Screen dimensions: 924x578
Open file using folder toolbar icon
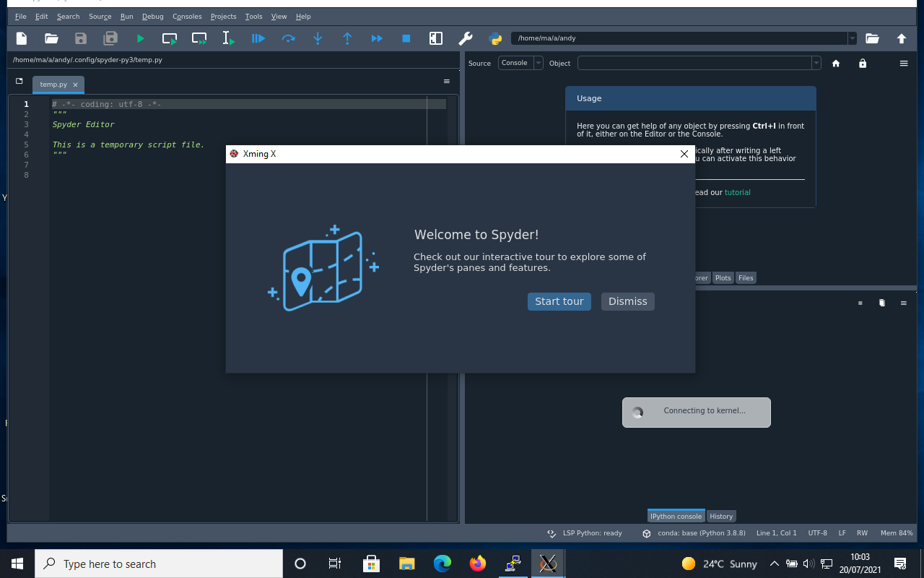coord(51,38)
